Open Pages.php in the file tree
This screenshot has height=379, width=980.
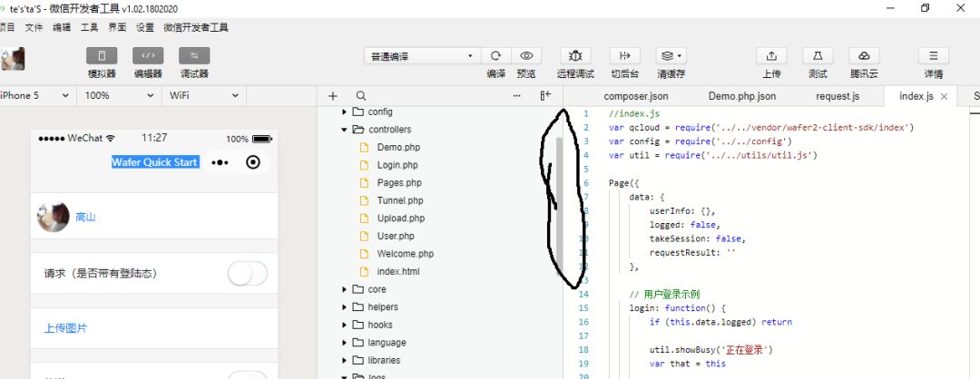[399, 183]
